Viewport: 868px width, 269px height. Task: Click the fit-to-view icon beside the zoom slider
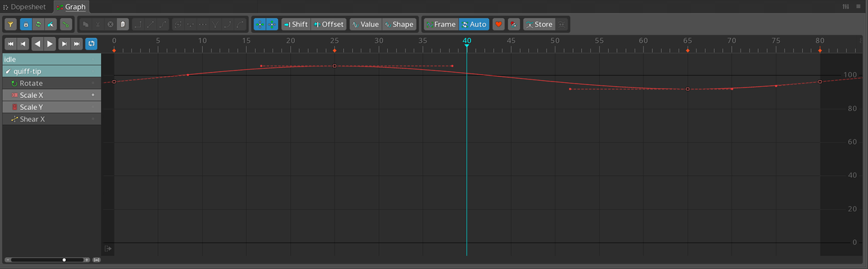(x=96, y=259)
